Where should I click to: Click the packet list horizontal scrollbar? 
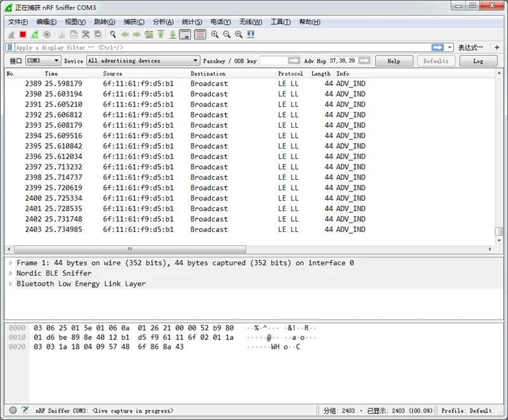coord(130,249)
